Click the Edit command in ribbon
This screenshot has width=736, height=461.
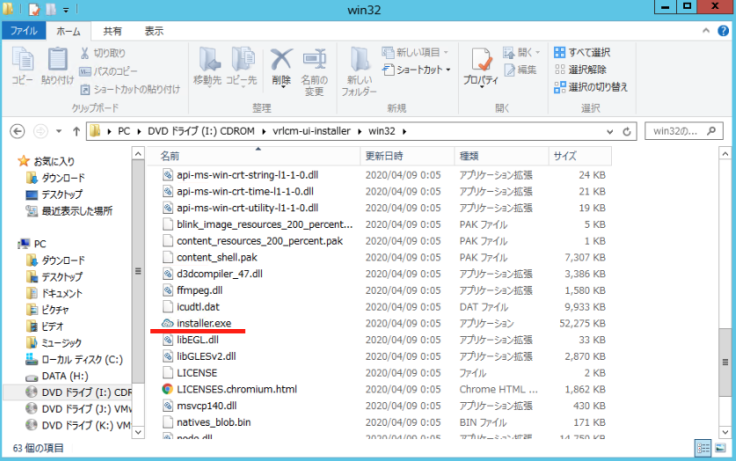[x=520, y=70]
